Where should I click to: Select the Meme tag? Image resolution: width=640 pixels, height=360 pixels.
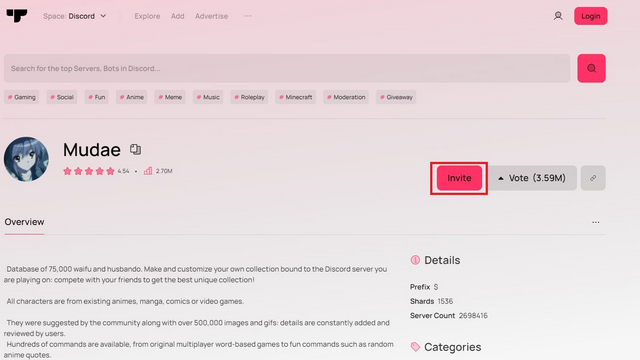click(x=170, y=97)
